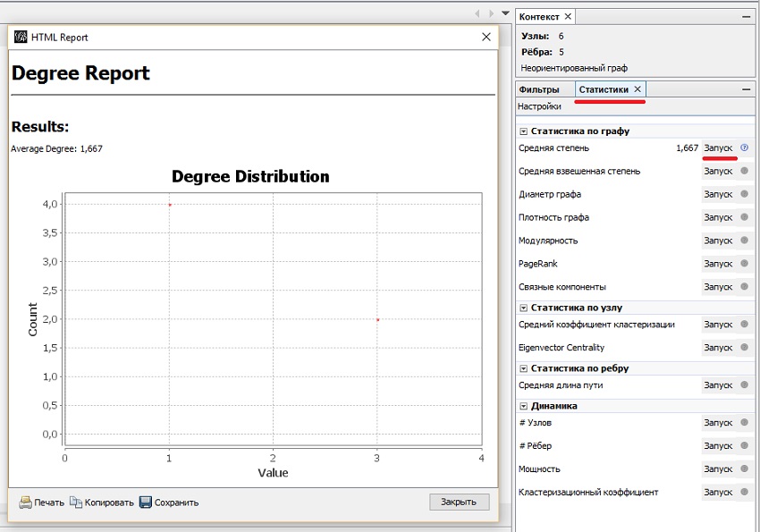Open the tab list dropdown arrow
Viewport: 760px width, 532px height.
pos(505,13)
